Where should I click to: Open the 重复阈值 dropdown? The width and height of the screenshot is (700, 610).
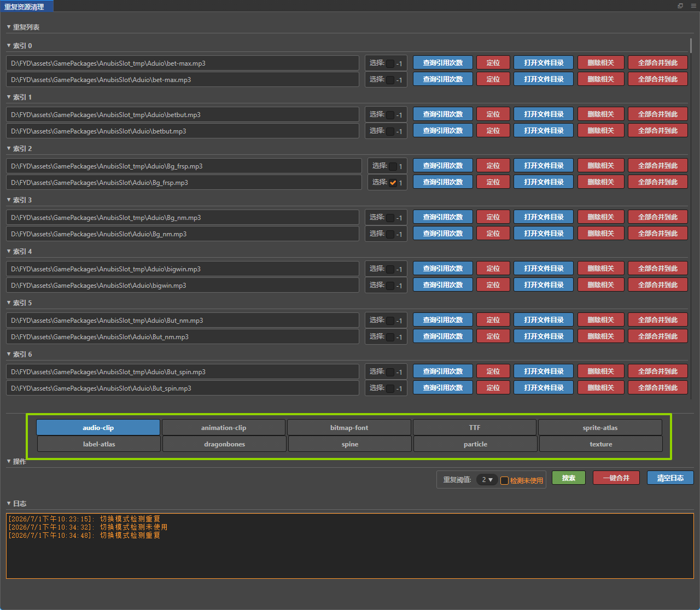pyautogui.click(x=487, y=480)
